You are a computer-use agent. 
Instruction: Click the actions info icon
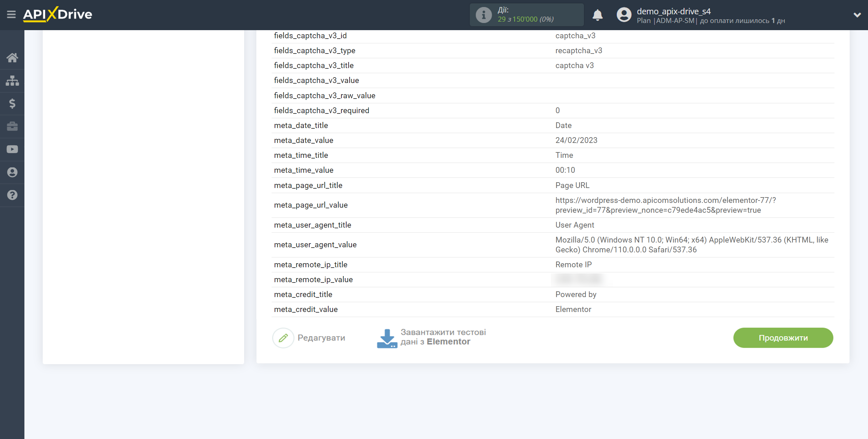[484, 15]
